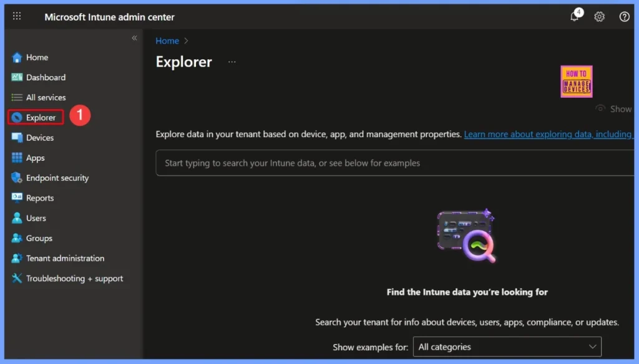Click the Devices monitor icon
The width and height of the screenshot is (639, 364).
coord(17,138)
